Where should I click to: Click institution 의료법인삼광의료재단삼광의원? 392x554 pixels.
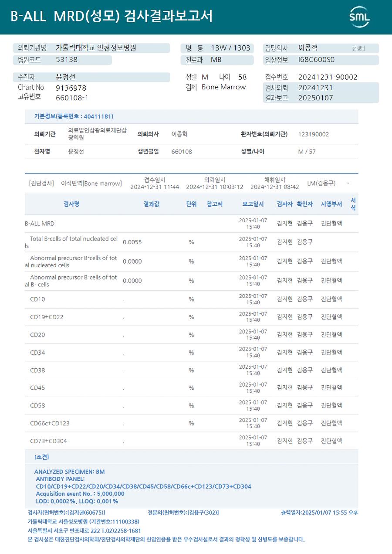(97, 134)
